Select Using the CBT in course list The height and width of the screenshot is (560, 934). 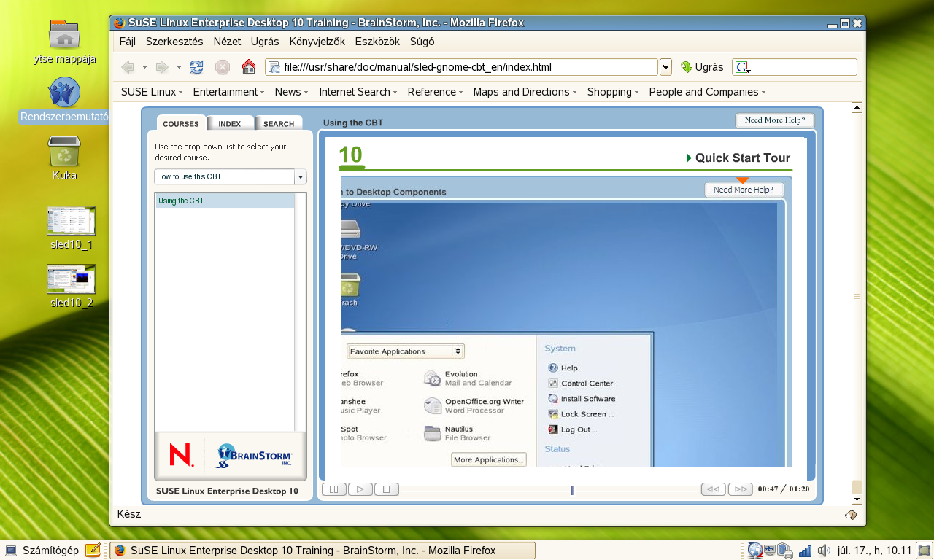(225, 201)
